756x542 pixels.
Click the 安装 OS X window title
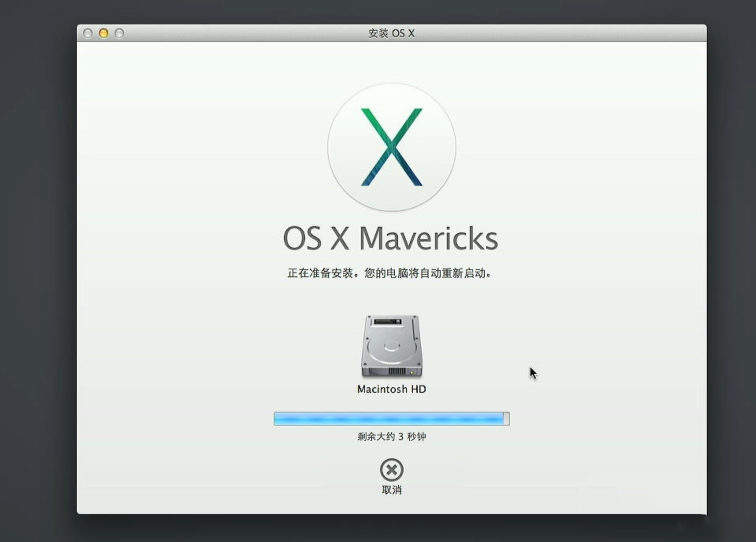[391, 33]
